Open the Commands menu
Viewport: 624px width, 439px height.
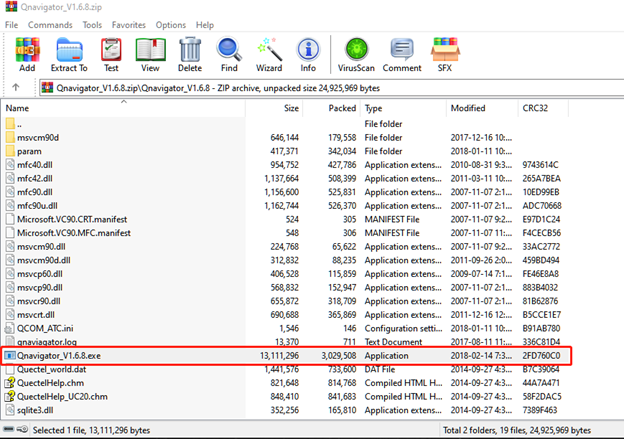(x=50, y=24)
